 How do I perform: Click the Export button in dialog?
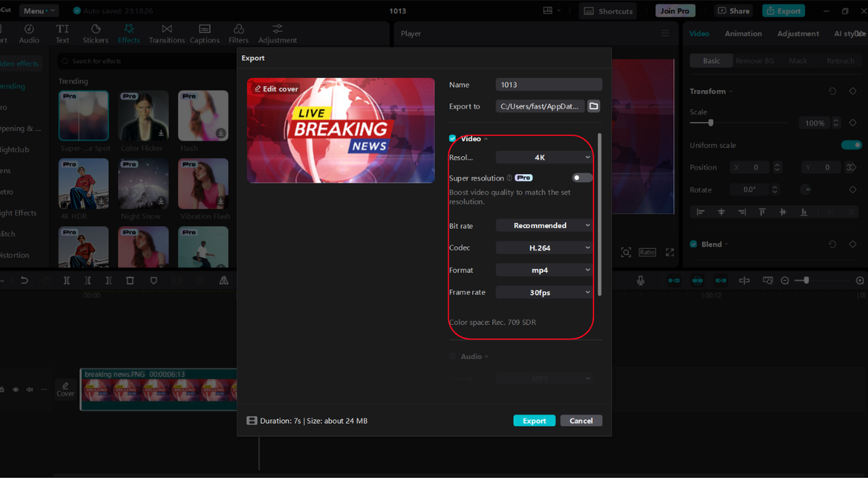click(x=534, y=421)
